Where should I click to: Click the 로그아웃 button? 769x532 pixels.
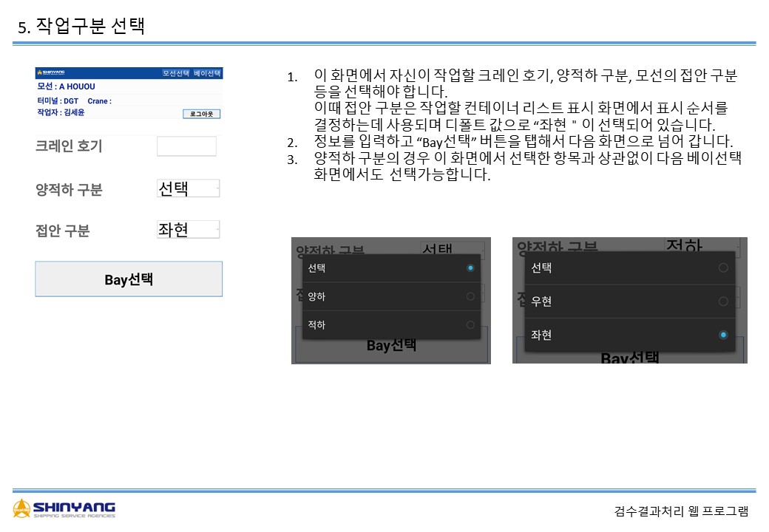coord(202,114)
